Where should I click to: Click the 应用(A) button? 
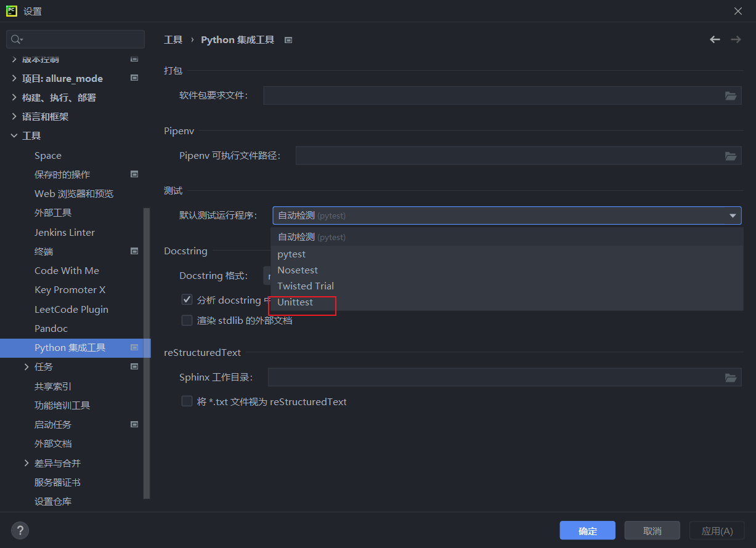[x=717, y=531]
